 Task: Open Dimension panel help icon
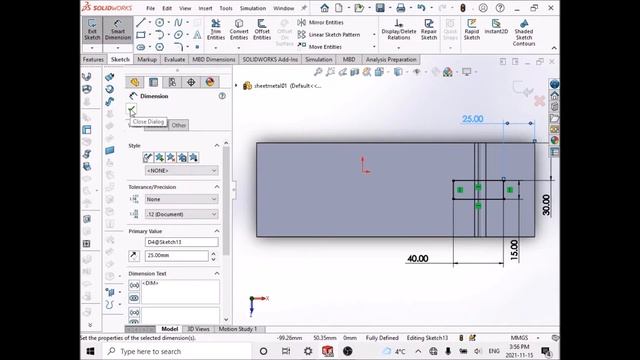click(222, 96)
